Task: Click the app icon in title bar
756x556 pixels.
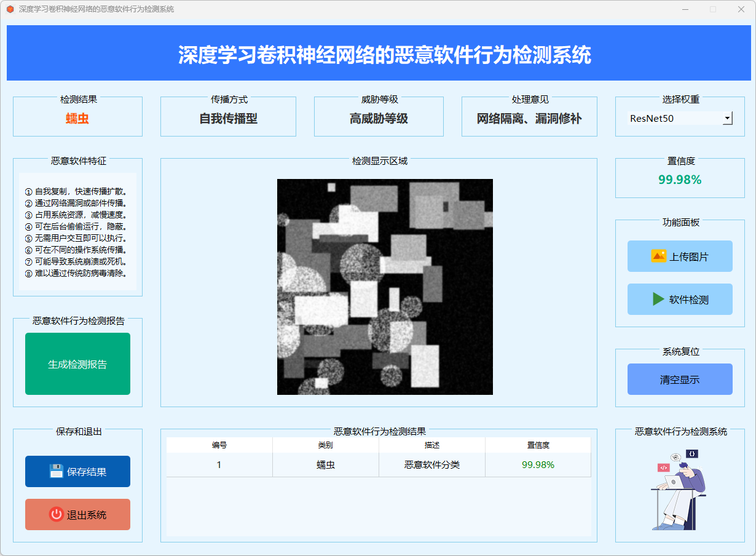Action: (x=10, y=9)
